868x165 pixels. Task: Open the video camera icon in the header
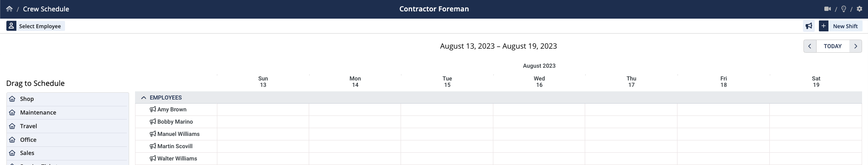point(828,9)
